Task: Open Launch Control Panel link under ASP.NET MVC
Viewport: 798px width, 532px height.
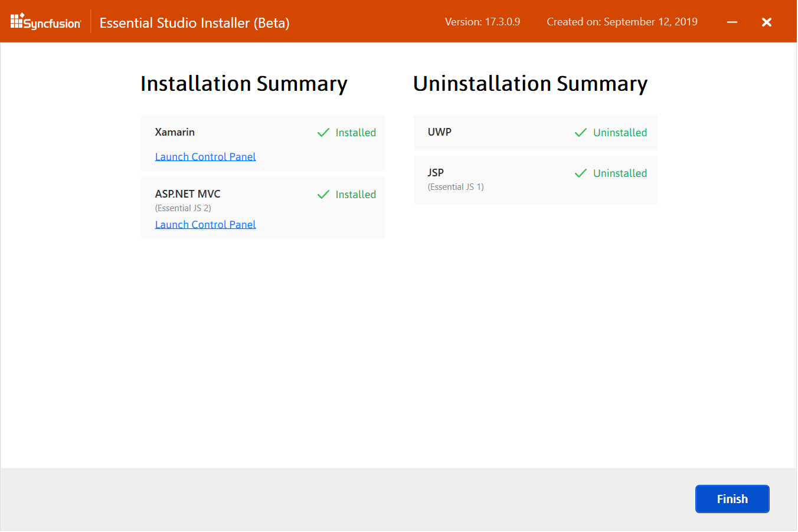Action: (205, 225)
